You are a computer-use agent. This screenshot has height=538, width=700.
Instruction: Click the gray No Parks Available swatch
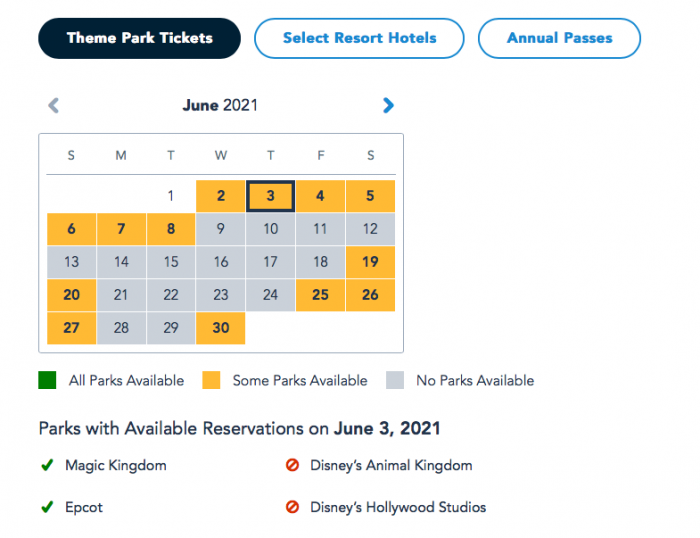(396, 380)
